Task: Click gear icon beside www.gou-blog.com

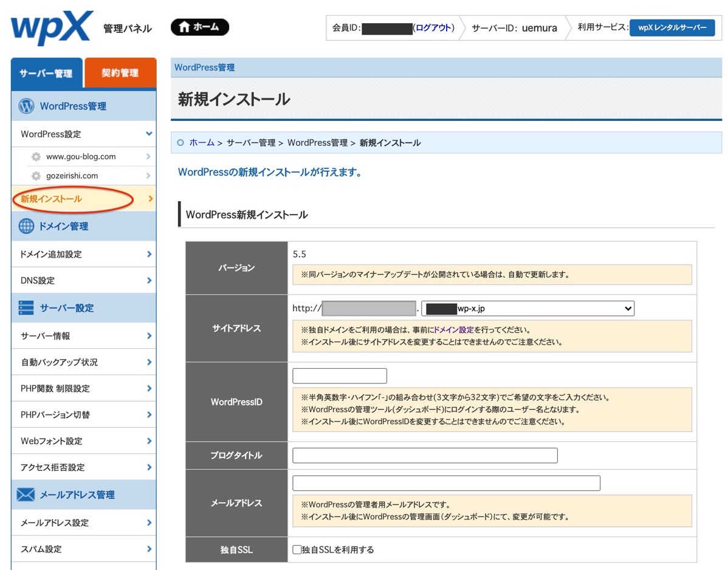Action: [x=36, y=156]
